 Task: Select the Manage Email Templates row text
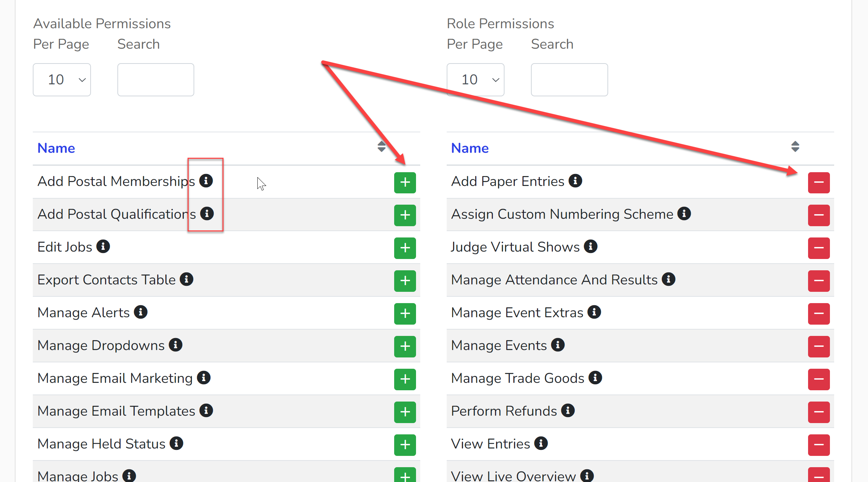pyautogui.click(x=116, y=411)
